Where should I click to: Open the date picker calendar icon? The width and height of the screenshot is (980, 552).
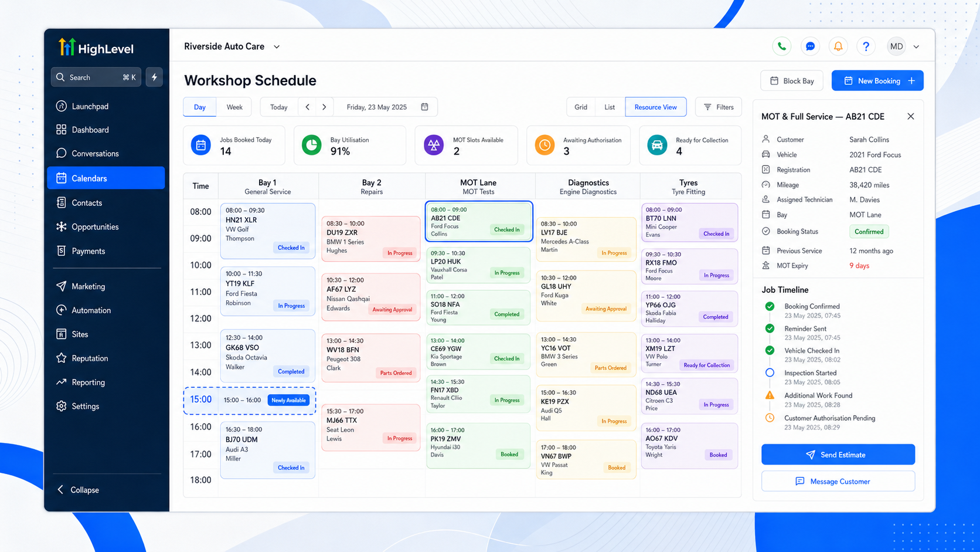[425, 107]
